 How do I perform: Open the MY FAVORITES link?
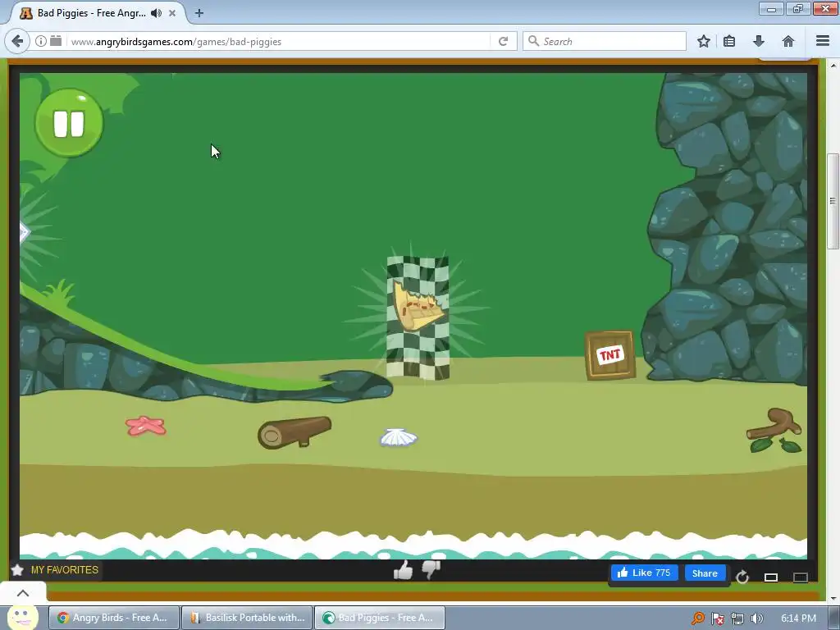[x=64, y=570]
